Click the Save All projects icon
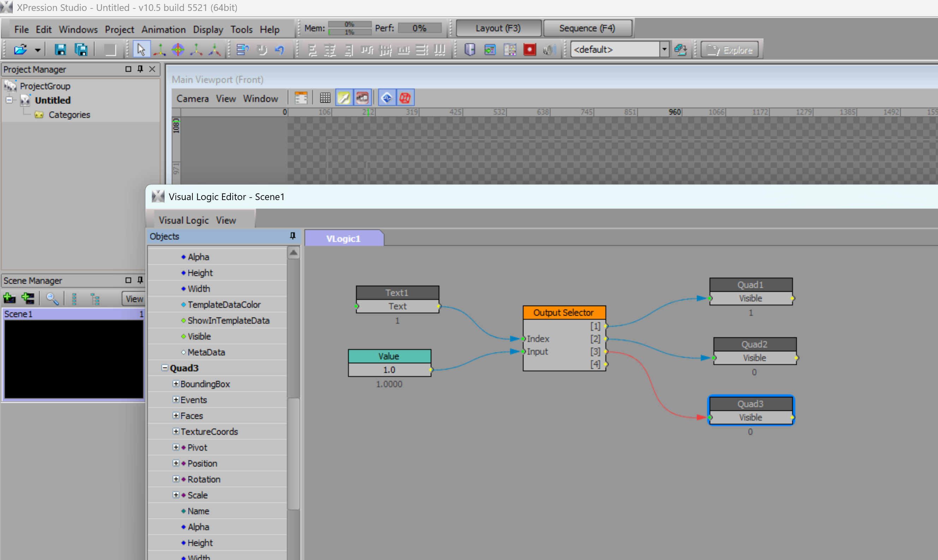938x560 pixels. (81, 49)
